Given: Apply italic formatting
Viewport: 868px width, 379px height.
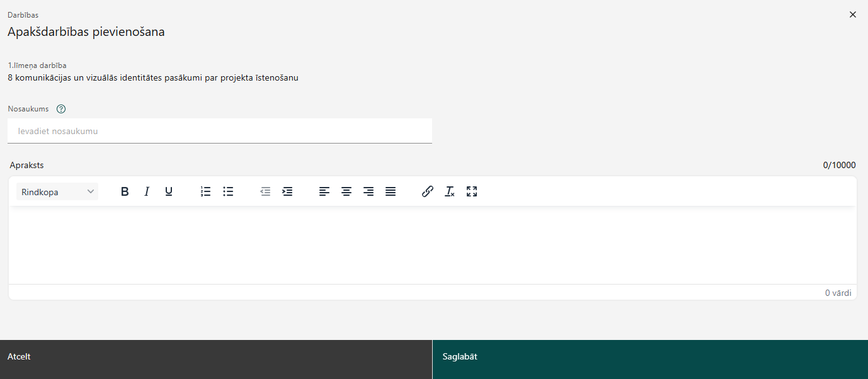Looking at the screenshot, I should click(147, 191).
